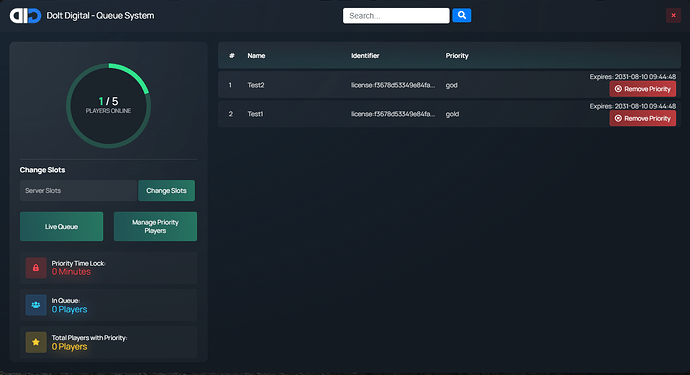This screenshot has width=690, height=375.
Task: Click the Priority column header
Action: pyautogui.click(x=457, y=55)
